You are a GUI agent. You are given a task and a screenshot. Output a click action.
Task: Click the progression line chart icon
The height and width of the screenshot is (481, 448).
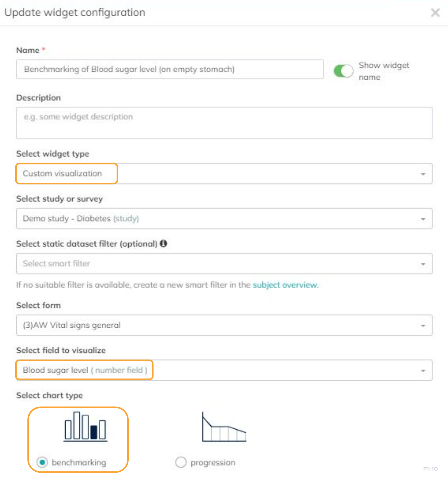pyautogui.click(x=224, y=427)
